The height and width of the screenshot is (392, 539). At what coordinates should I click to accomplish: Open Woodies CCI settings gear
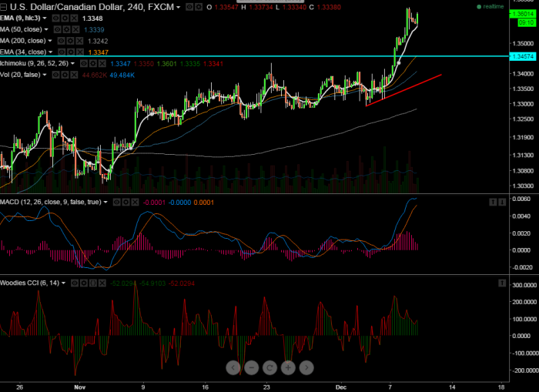[84, 283]
